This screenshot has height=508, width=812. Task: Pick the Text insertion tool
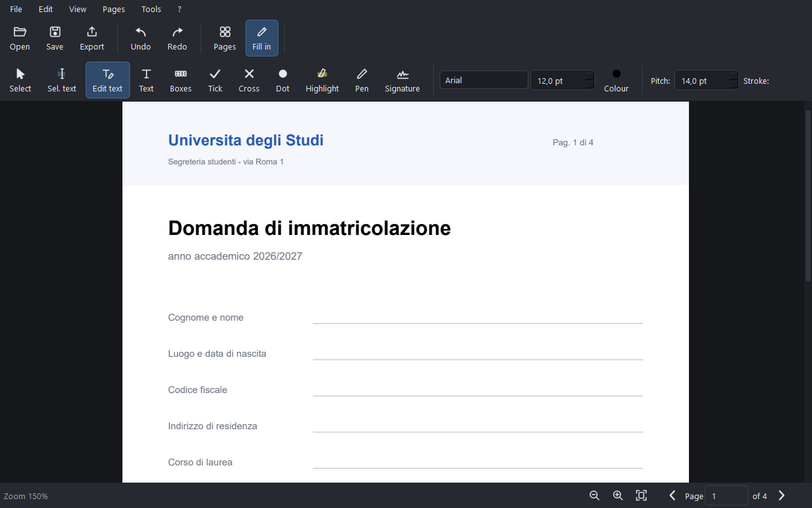click(x=146, y=80)
